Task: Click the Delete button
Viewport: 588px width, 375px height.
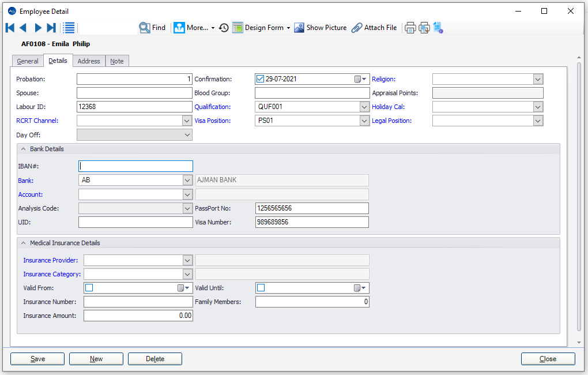Action: (x=155, y=359)
